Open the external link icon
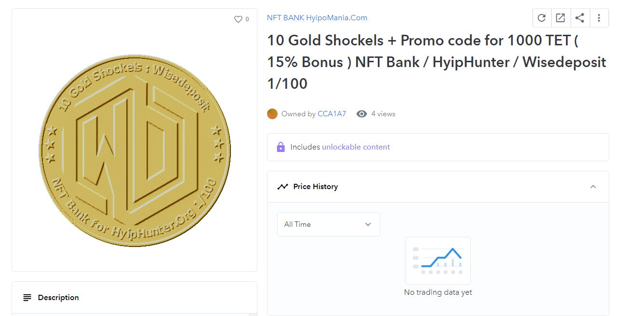Screen dimensions: 644x316 pos(560,18)
